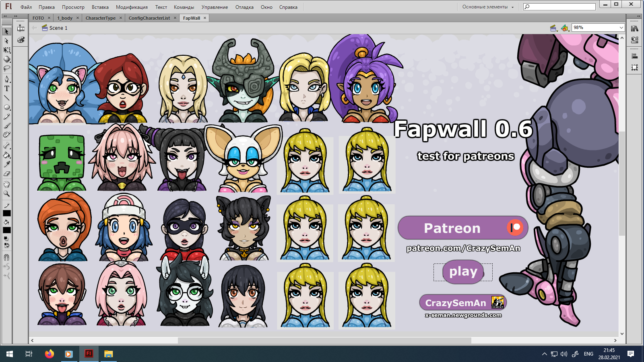644x362 pixels.
Task: Select the Hand tool
Action: click(x=7, y=184)
